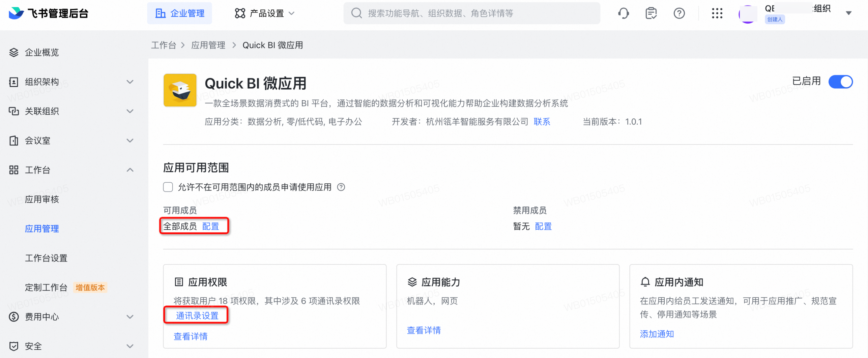Open the customer service headset icon
This screenshot has height=358, width=868.
tap(623, 13)
